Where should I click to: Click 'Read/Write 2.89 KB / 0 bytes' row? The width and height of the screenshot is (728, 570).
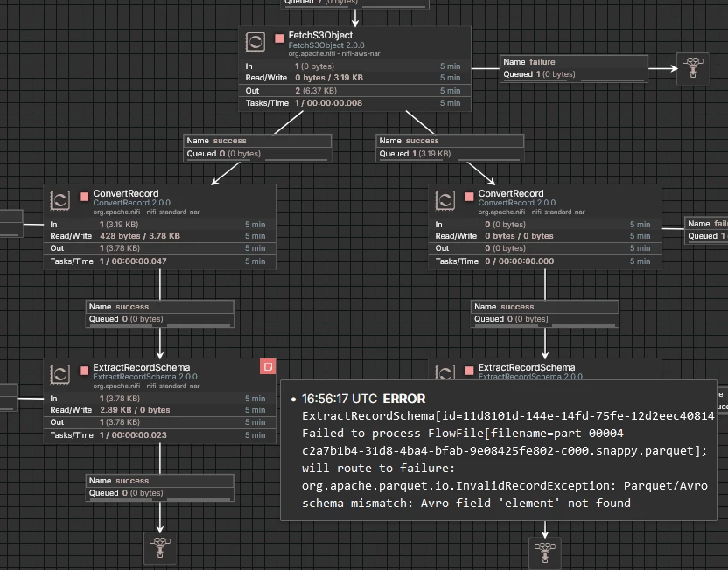pos(160,409)
